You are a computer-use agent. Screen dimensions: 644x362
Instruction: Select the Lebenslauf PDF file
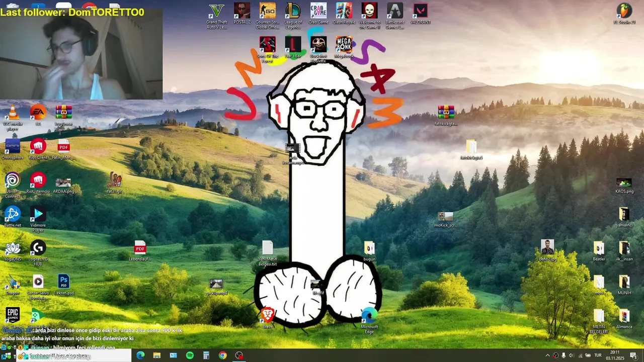coord(140,251)
